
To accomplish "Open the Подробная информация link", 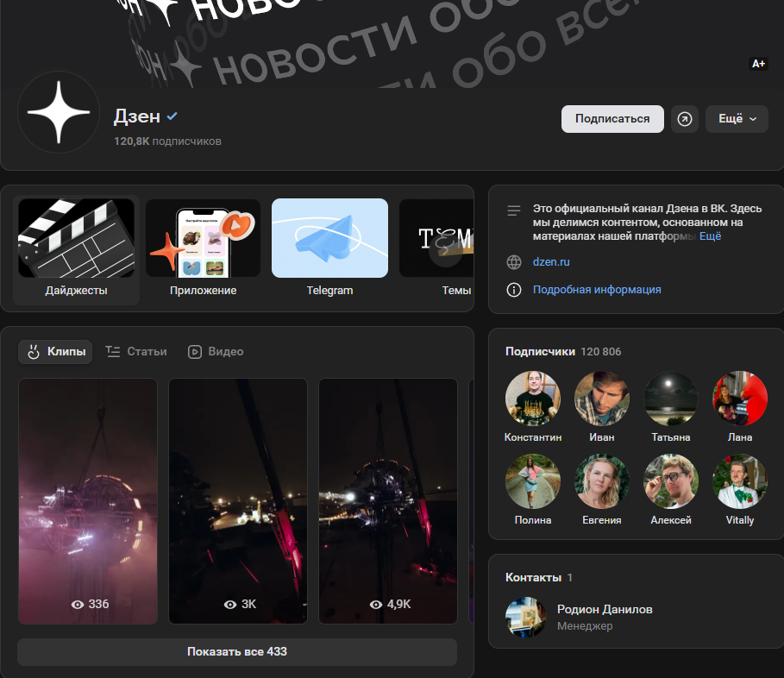I will click(x=597, y=290).
